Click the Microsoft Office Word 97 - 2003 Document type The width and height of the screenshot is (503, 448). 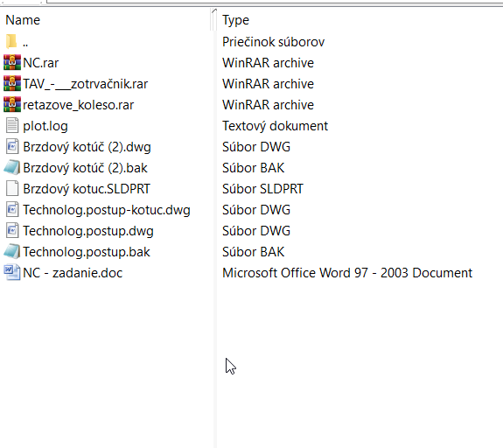347,273
